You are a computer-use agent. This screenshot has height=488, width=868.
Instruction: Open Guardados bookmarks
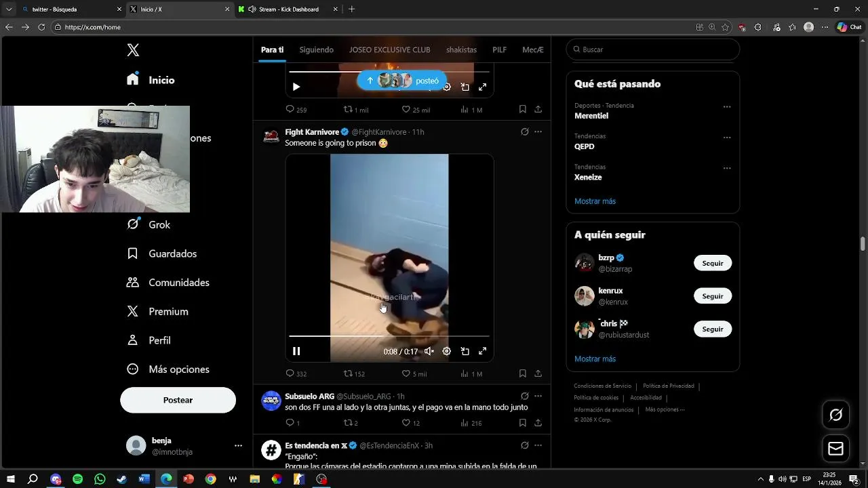click(x=161, y=253)
